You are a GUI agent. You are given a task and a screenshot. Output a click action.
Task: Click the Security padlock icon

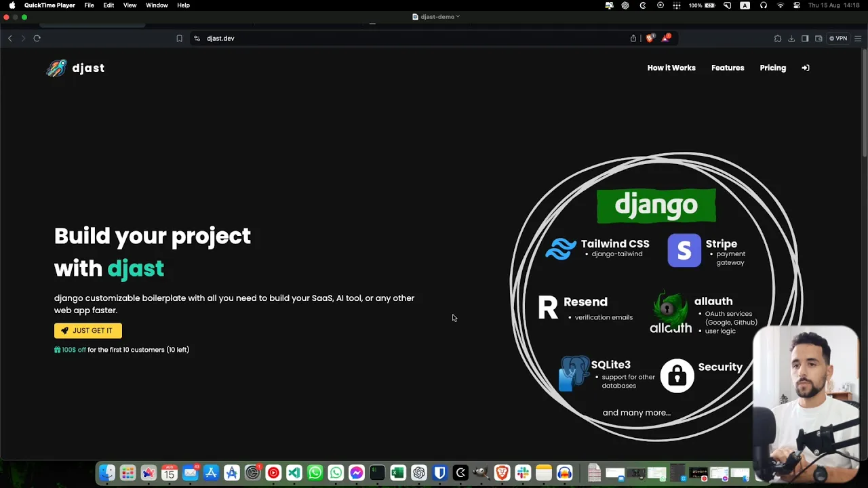coord(677,376)
